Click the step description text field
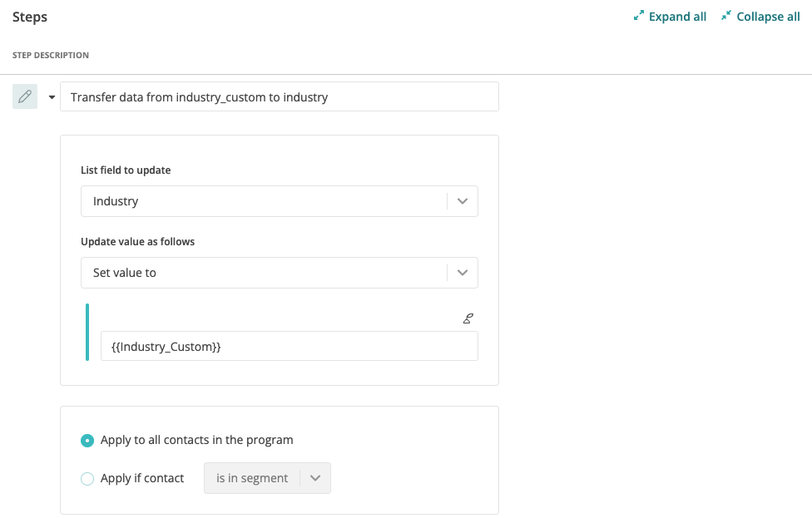The width and height of the screenshot is (812, 518). pos(280,96)
